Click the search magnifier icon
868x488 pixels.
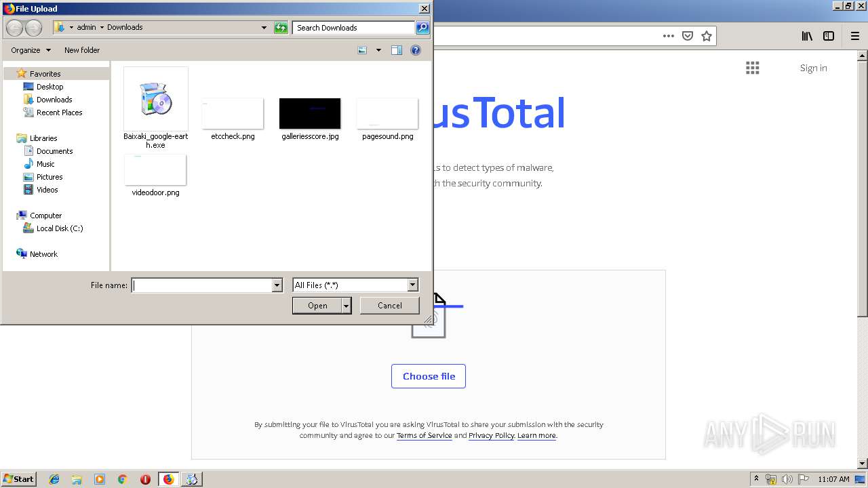click(422, 28)
